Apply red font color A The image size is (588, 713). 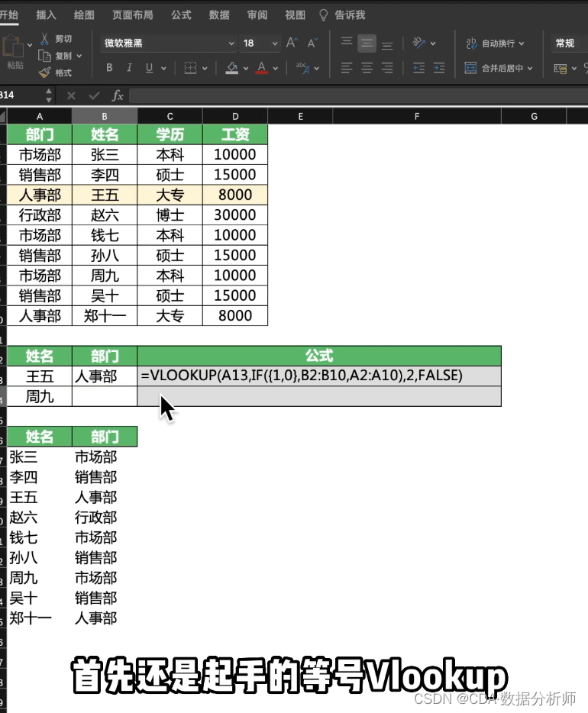261,68
